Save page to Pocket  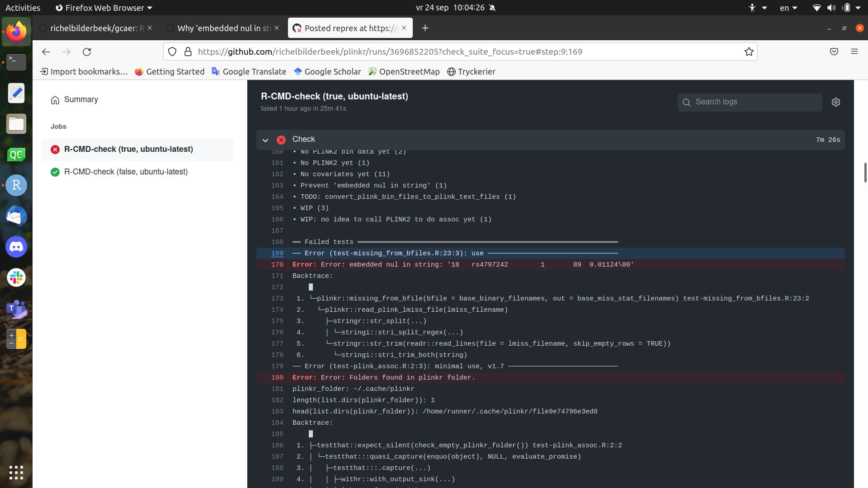[x=834, y=52]
